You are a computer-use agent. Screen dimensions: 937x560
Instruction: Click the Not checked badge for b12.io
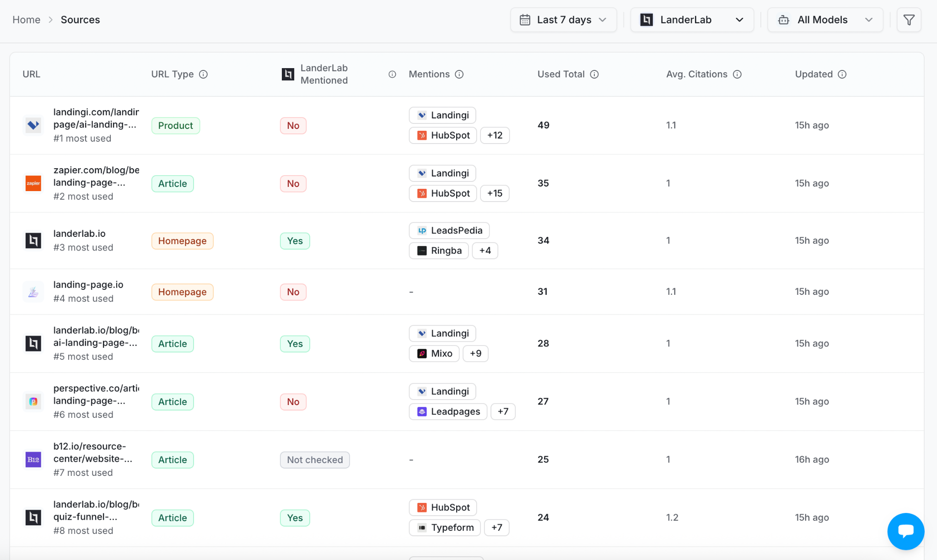point(315,460)
